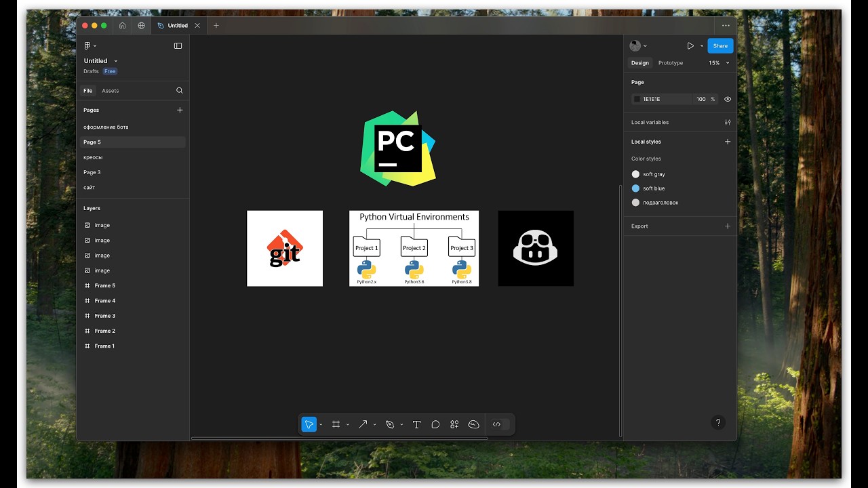Select the arrow shape tool
Image resolution: width=868 pixels, height=488 pixels.
[x=363, y=424]
